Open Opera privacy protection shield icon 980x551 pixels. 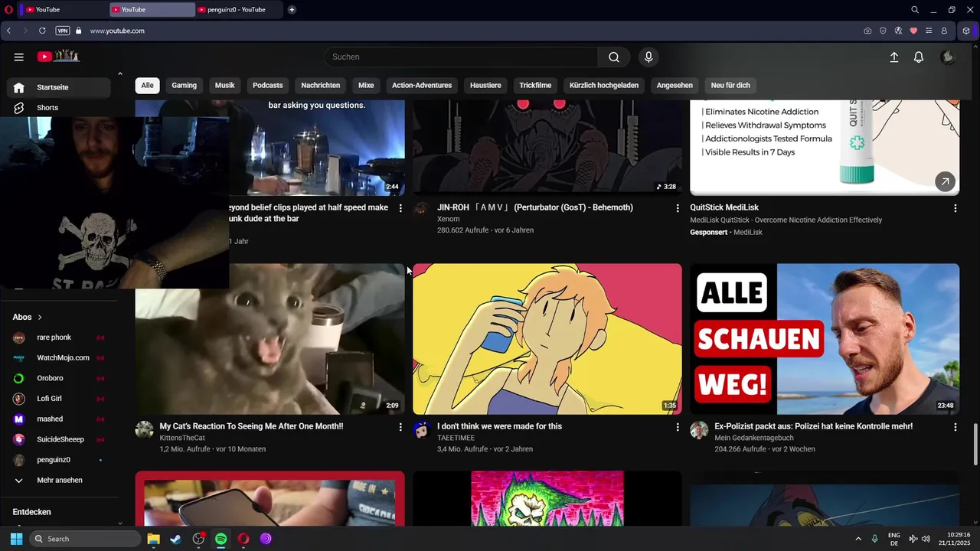coord(883,31)
